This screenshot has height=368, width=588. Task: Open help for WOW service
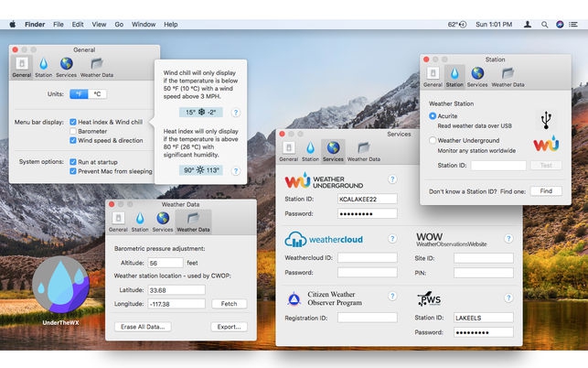pyautogui.click(x=508, y=238)
